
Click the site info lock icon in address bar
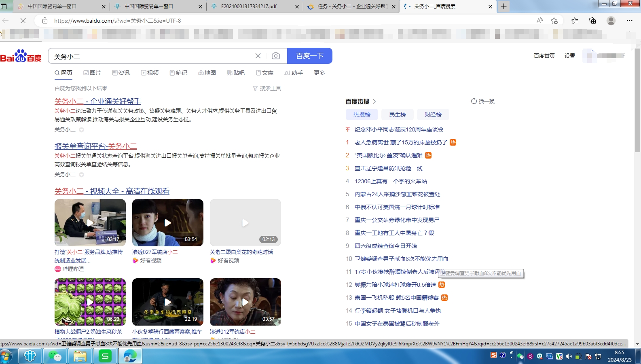[45, 21]
